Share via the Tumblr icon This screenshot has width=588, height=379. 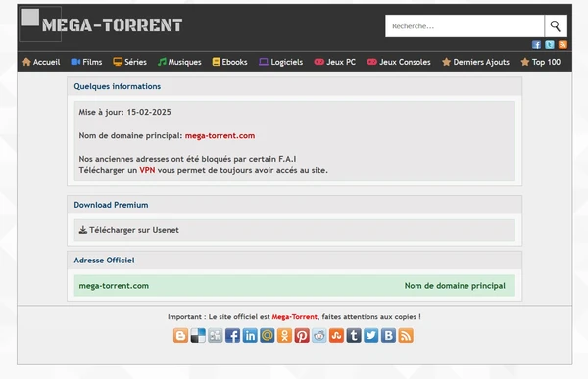tap(354, 336)
